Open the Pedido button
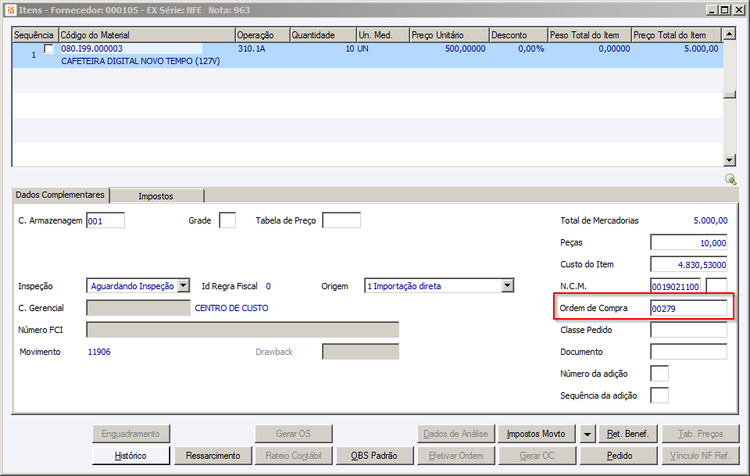750x476 pixels. tap(619, 455)
